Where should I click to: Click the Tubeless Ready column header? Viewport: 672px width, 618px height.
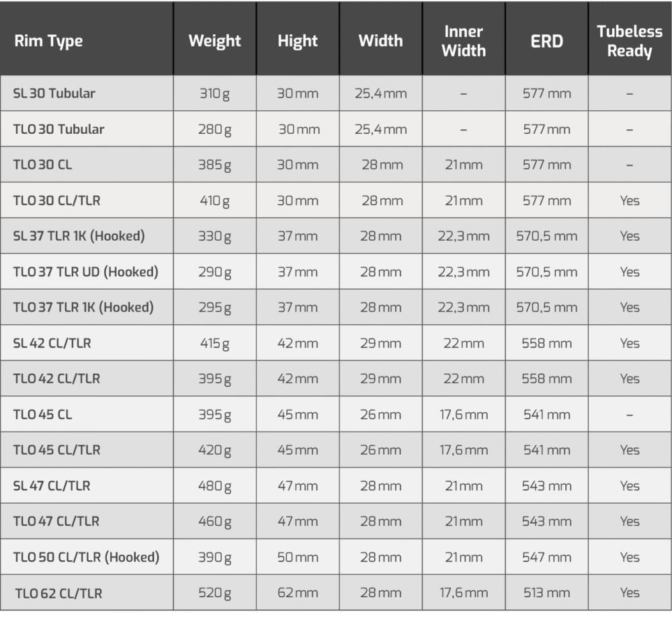630,41
